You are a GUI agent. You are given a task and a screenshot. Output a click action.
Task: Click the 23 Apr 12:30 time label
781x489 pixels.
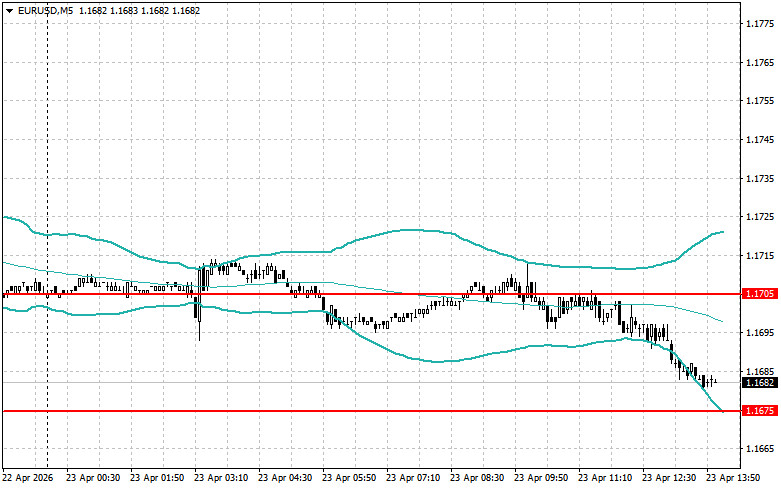click(669, 478)
